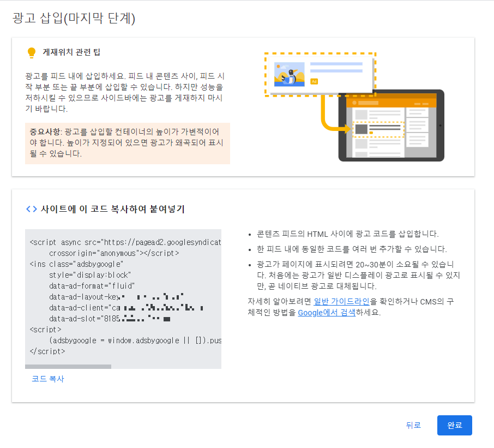Click the in-feed ad illustration image
Image resolution: width=494 pixels, height=448 pixels.
click(x=354, y=107)
